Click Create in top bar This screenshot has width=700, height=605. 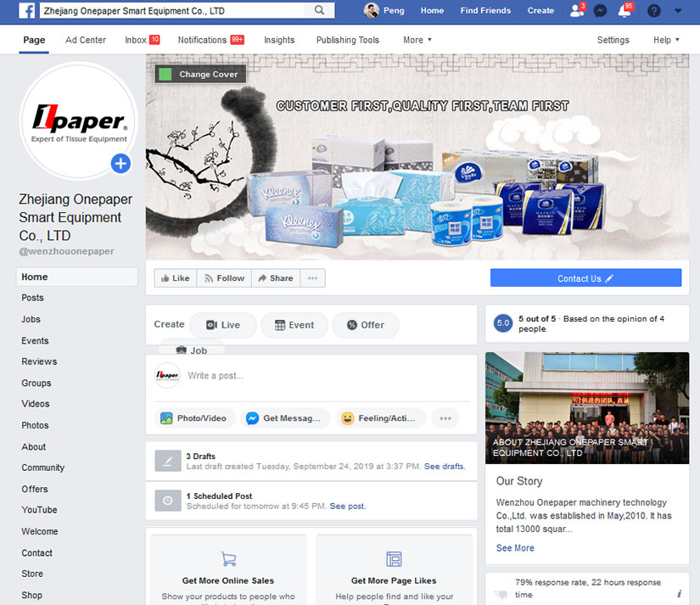(x=540, y=10)
